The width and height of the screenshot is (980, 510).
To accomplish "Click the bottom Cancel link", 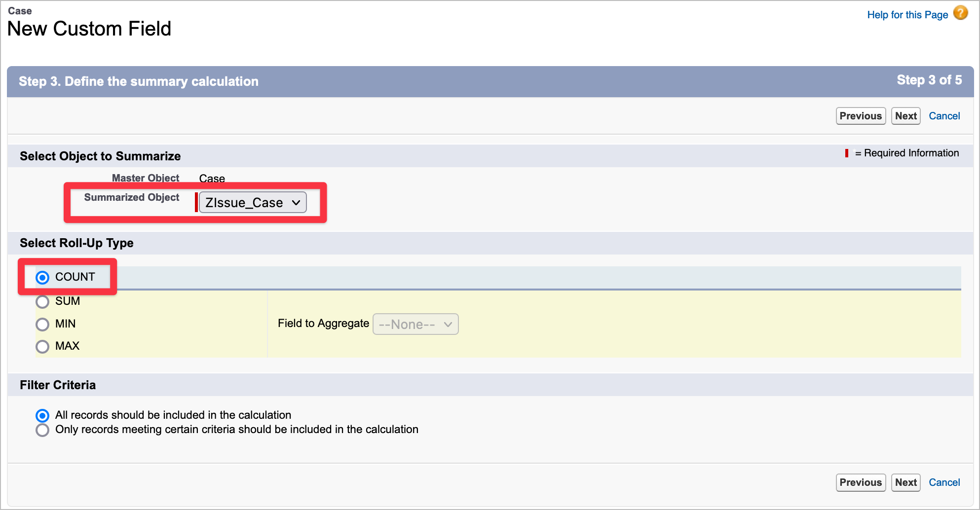I will tap(944, 482).
